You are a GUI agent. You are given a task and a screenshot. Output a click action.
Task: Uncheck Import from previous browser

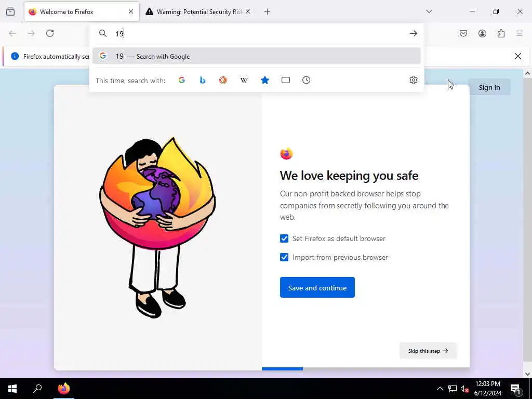coord(284,257)
